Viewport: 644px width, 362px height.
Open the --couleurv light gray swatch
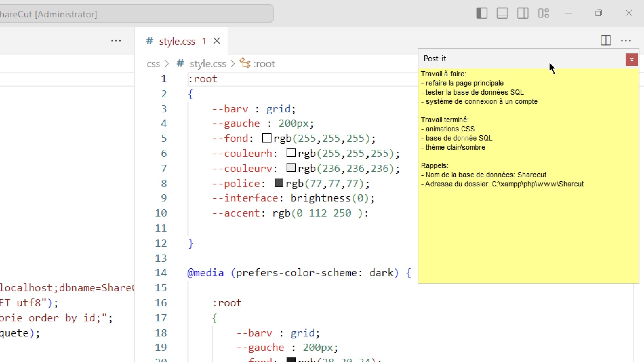coord(291,168)
